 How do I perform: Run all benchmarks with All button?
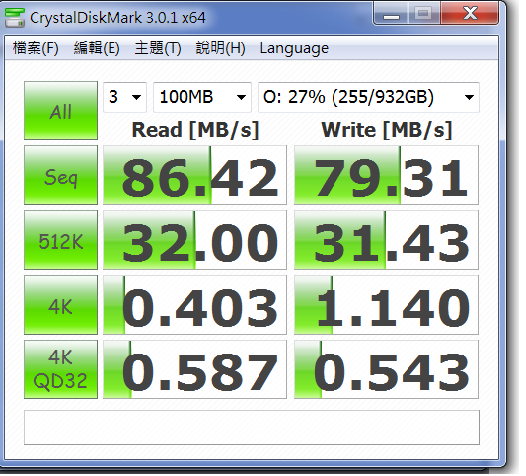pos(61,110)
